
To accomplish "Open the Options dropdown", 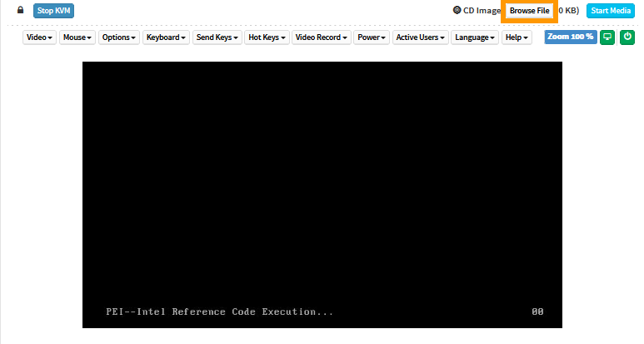I will (x=119, y=37).
